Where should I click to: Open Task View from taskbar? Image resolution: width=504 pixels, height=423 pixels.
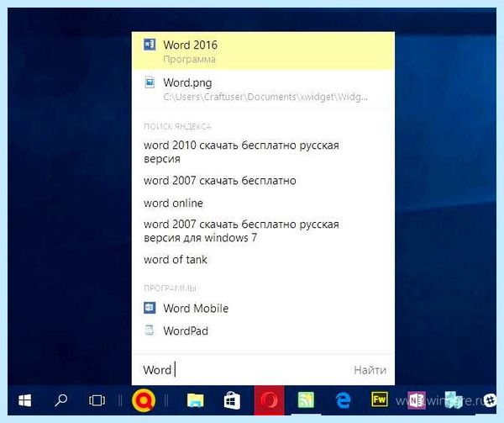(97, 400)
